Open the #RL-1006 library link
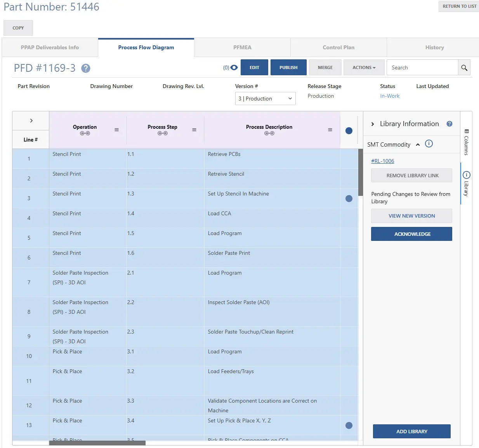The height and width of the screenshot is (448, 479). pos(382,161)
